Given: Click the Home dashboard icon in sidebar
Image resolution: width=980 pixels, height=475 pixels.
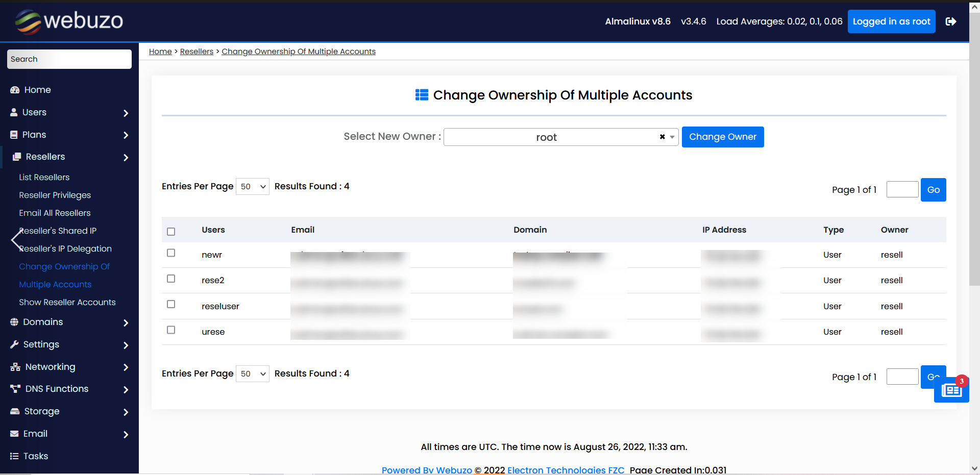Looking at the screenshot, I should tap(15, 90).
